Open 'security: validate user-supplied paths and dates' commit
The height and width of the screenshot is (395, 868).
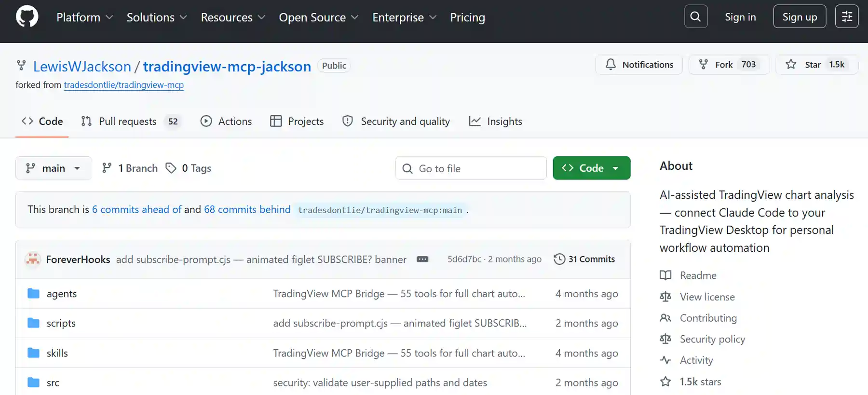380,382
